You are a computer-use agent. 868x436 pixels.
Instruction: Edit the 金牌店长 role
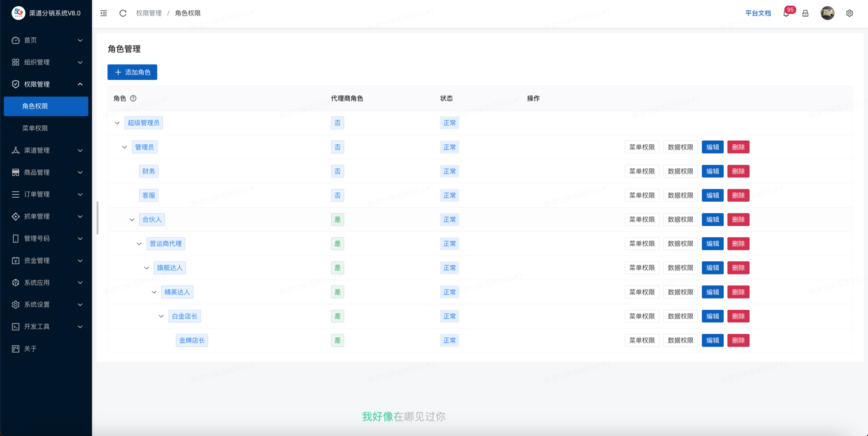pos(712,341)
